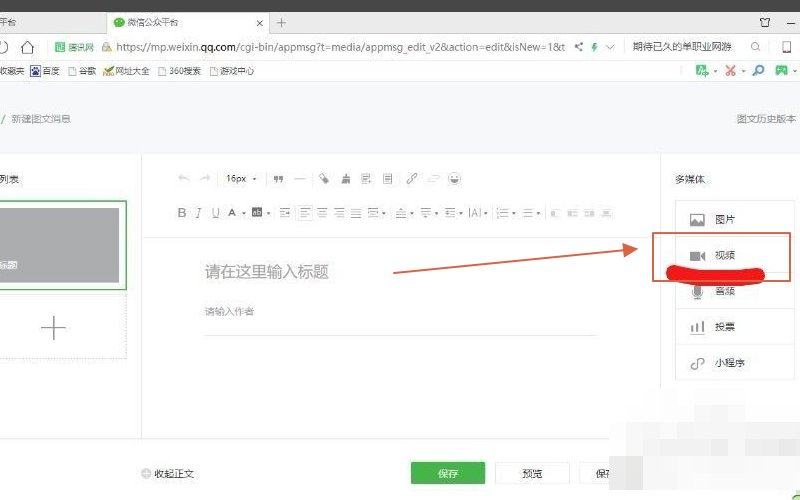Open the font color dropdown arrow

244,213
